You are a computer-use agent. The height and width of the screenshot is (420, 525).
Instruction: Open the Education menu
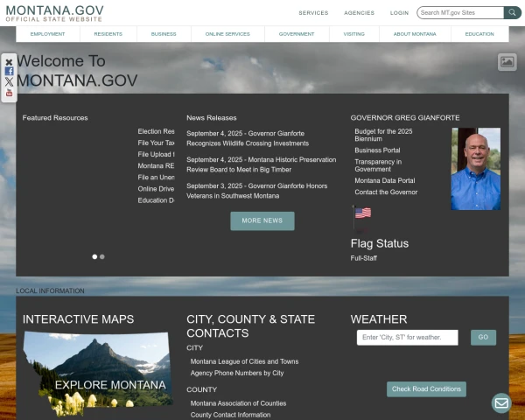(479, 34)
